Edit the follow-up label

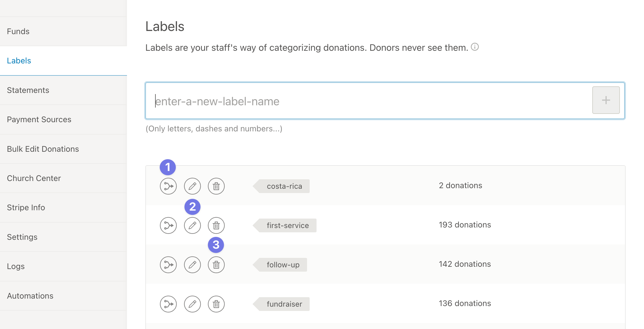coord(192,265)
